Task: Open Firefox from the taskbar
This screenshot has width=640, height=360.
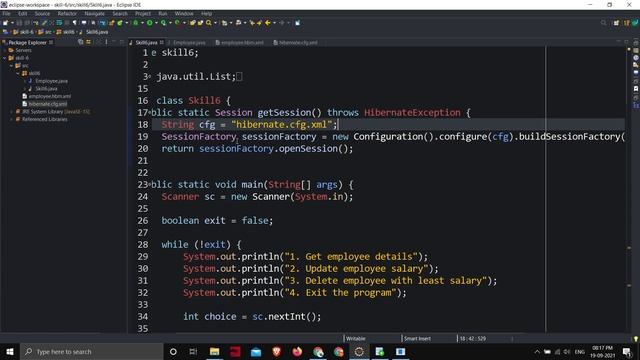Action: [297, 351]
